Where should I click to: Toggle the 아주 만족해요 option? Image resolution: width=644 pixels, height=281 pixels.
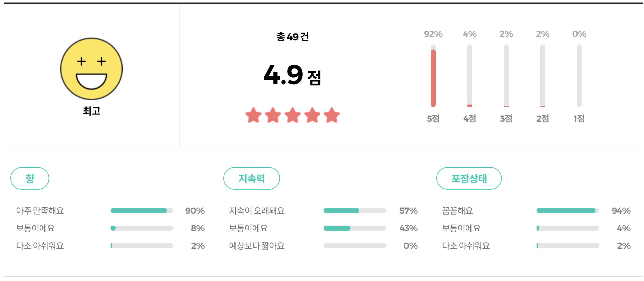pos(41,211)
